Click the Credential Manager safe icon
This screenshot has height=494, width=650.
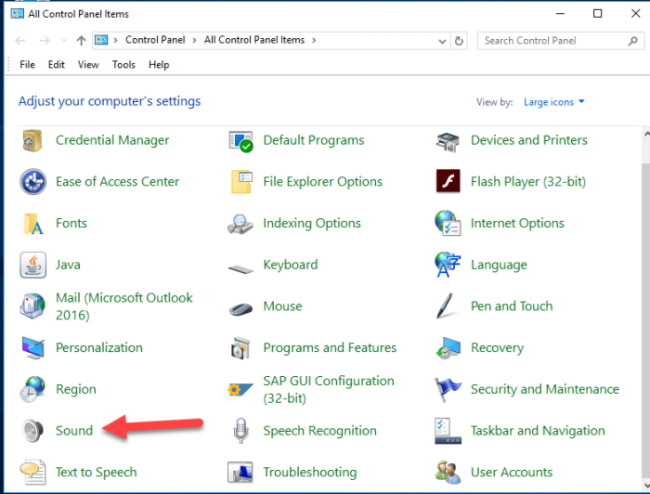(33, 141)
